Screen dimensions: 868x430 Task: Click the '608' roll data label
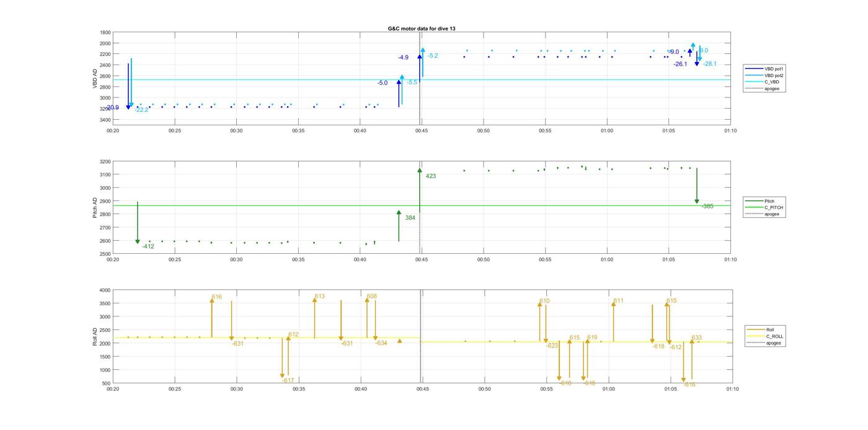371,297
